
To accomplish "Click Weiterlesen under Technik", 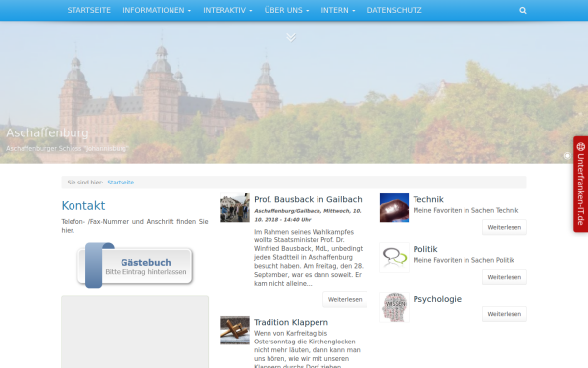I will pos(505,227).
